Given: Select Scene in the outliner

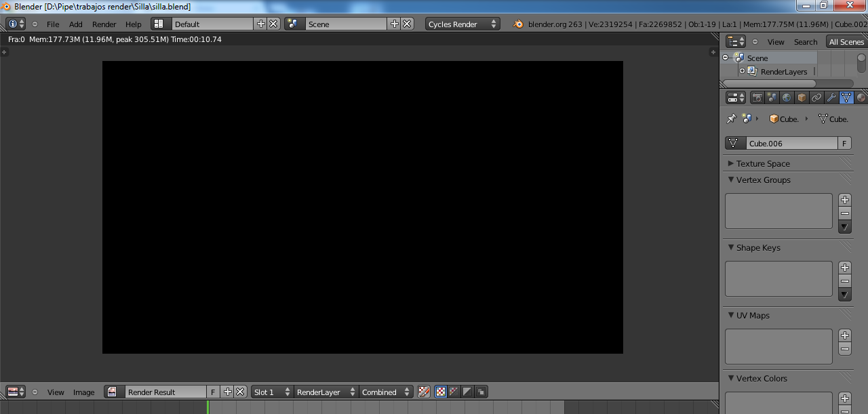Looking at the screenshot, I should coord(757,58).
